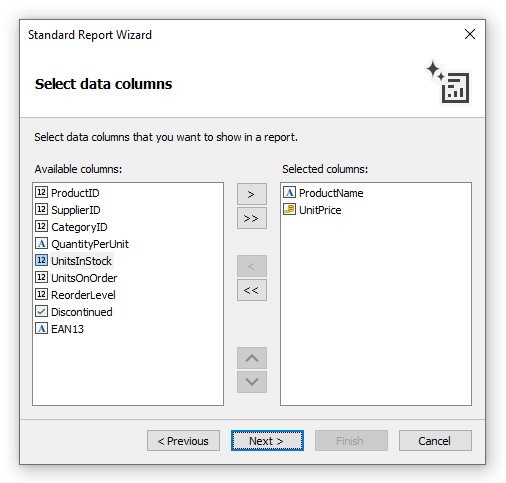Click the Finish button
The image size is (506, 483).
351,441
